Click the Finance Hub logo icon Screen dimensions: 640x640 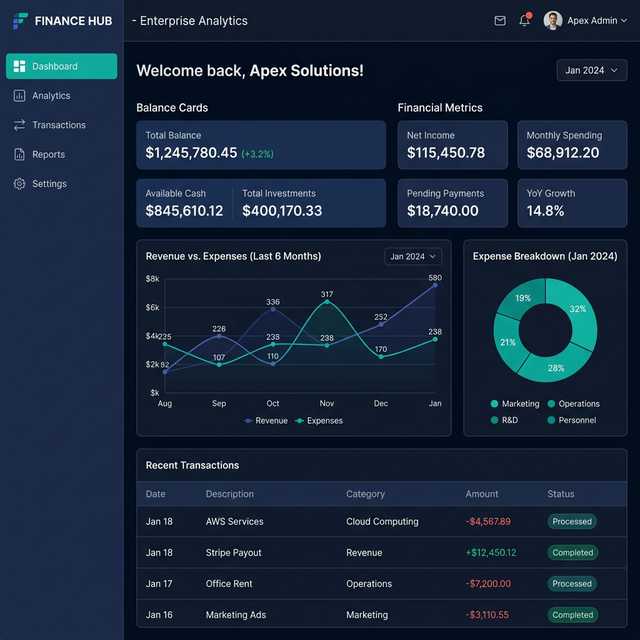pos(20,20)
